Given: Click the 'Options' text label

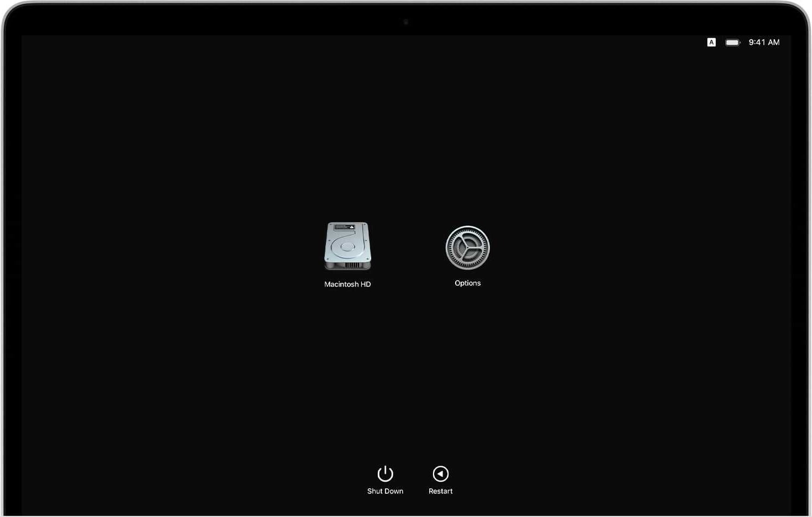Looking at the screenshot, I should [467, 283].
